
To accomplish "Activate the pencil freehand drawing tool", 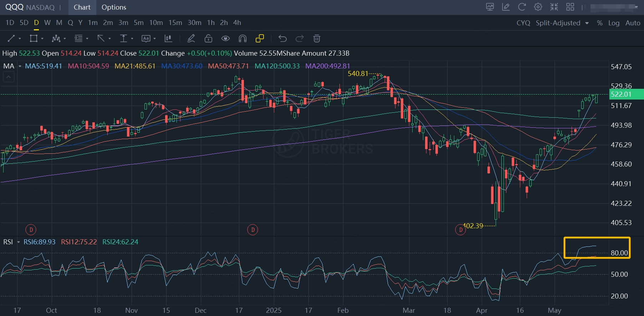I will pos(191,39).
